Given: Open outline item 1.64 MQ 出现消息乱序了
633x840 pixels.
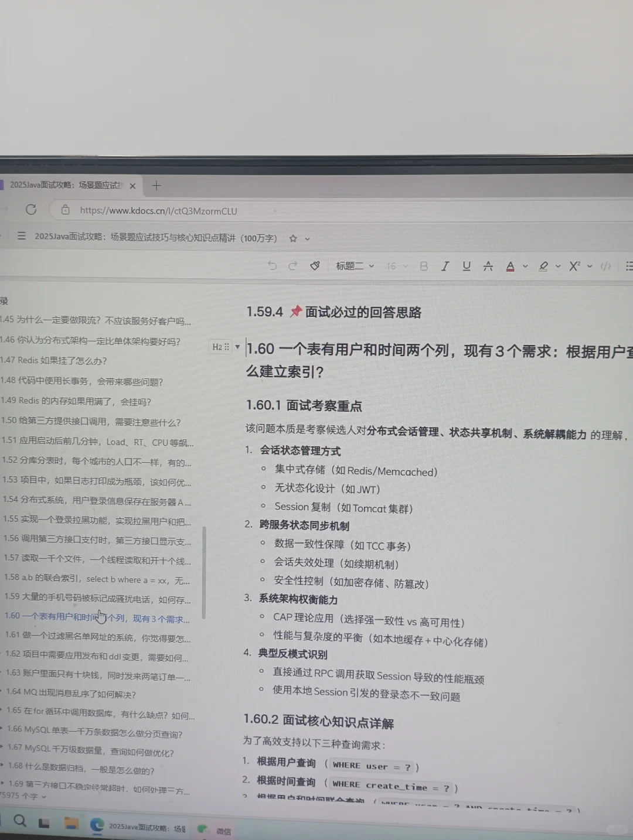Looking at the screenshot, I should point(71,694).
